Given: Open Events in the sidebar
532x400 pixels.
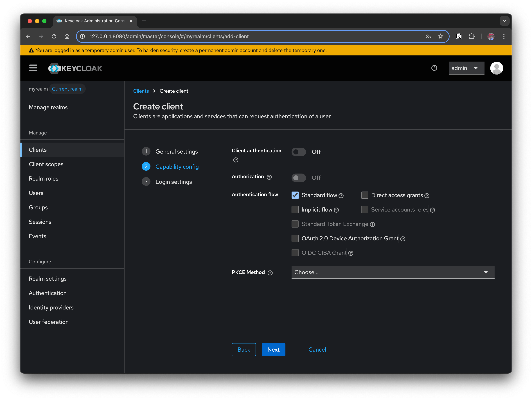Looking at the screenshot, I should (72, 236).
